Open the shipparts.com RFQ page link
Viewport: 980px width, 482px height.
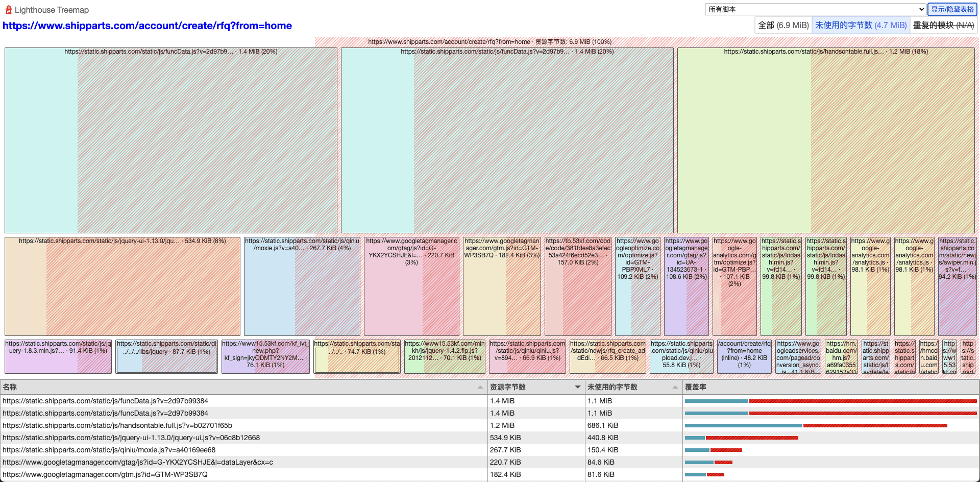click(147, 26)
